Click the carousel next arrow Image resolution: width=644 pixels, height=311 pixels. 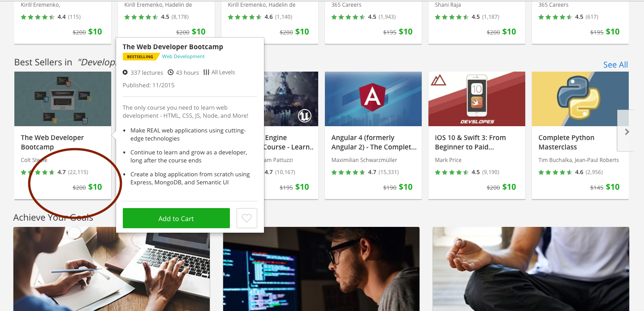(x=627, y=132)
